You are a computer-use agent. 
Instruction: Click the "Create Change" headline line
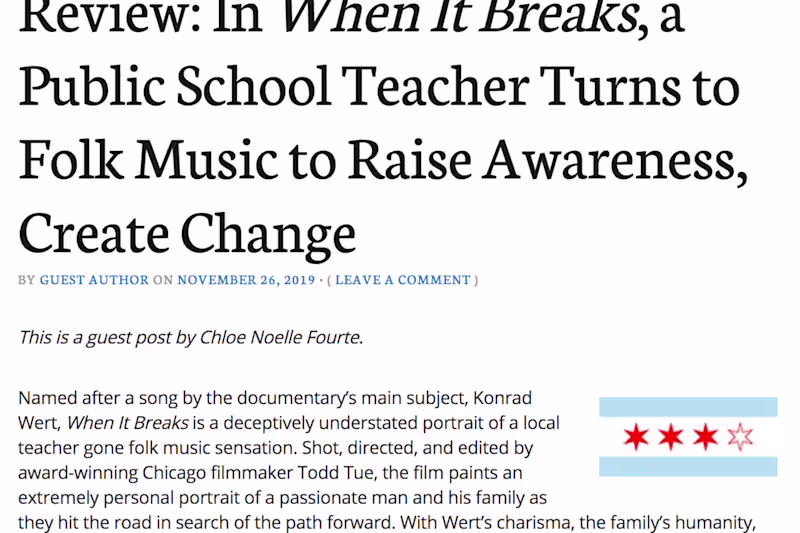(187, 231)
